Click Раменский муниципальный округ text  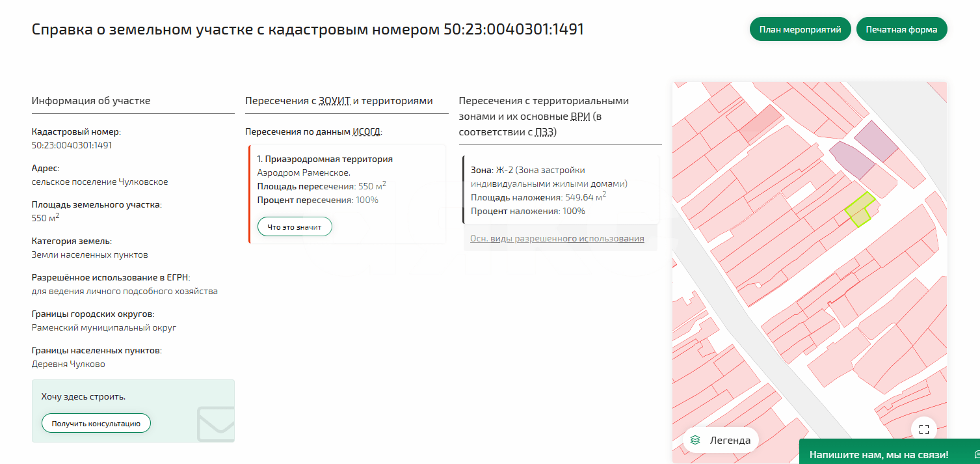pyautogui.click(x=104, y=327)
